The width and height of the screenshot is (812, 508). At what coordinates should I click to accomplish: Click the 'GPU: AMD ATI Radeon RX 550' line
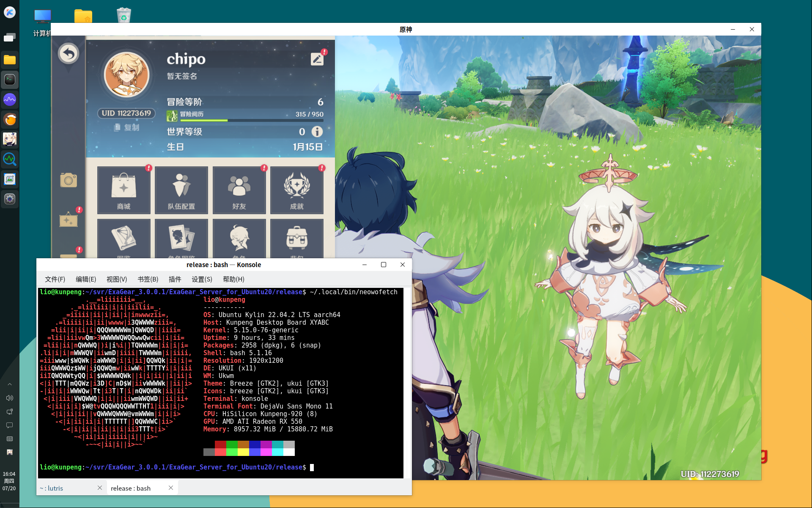(253, 422)
